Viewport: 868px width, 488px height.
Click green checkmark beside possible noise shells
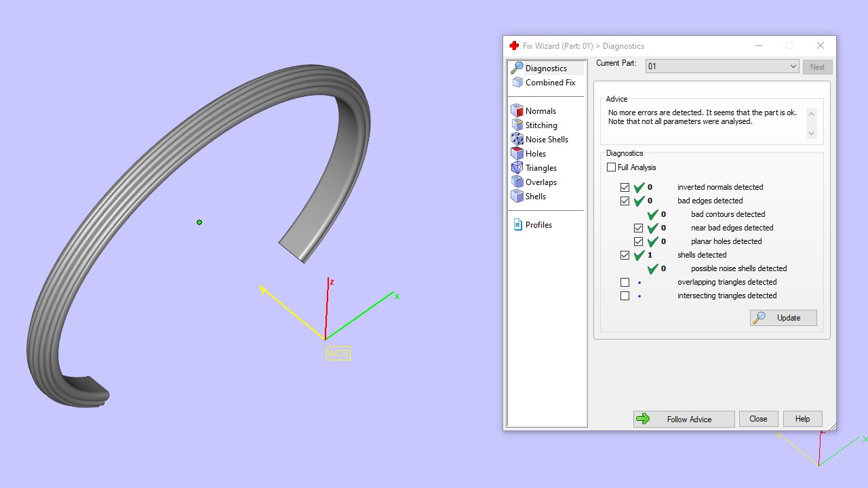coord(653,268)
